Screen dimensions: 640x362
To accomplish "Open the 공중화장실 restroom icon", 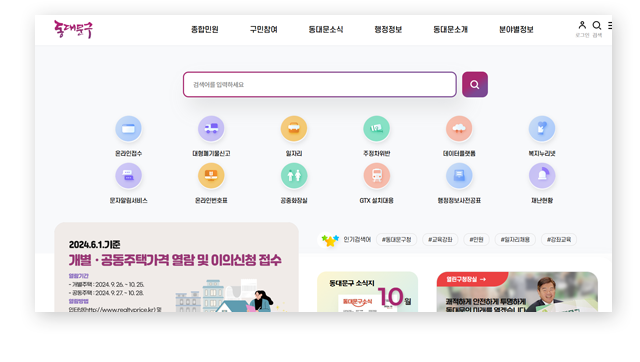I will pos(294,175).
